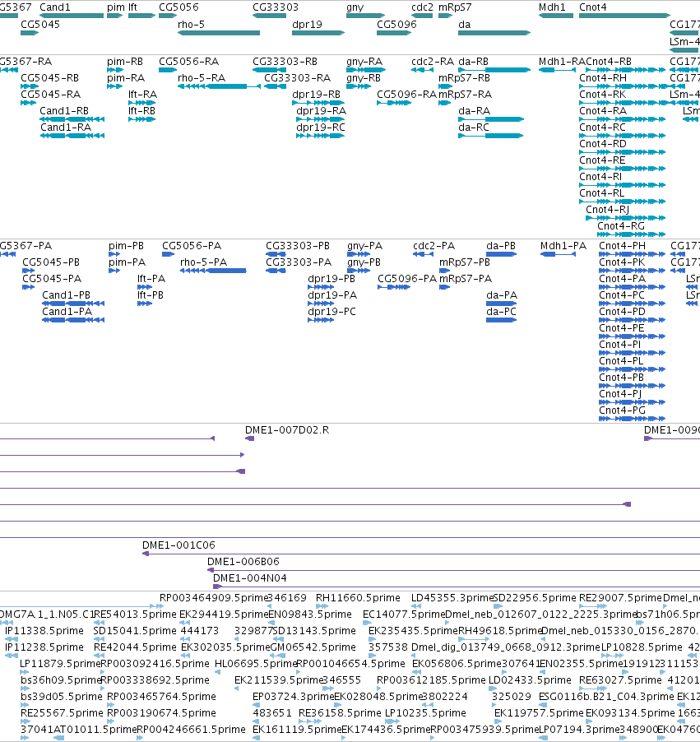Click transcript CG5096-RA
The width and height of the screenshot is (700, 742).
tap(406, 94)
